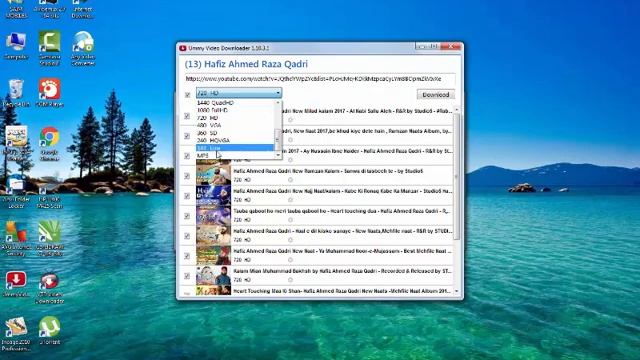The image size is (640, 360).
Task: Choose 480 VGA from the quality list
Action: point(235,125)
